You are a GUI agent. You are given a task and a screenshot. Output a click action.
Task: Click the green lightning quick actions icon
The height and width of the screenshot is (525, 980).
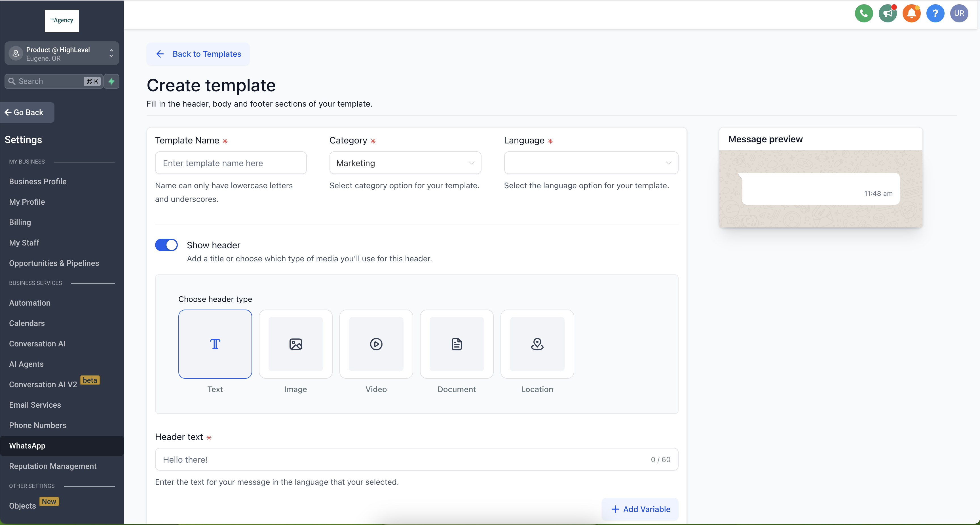click(x=111, y=81)
